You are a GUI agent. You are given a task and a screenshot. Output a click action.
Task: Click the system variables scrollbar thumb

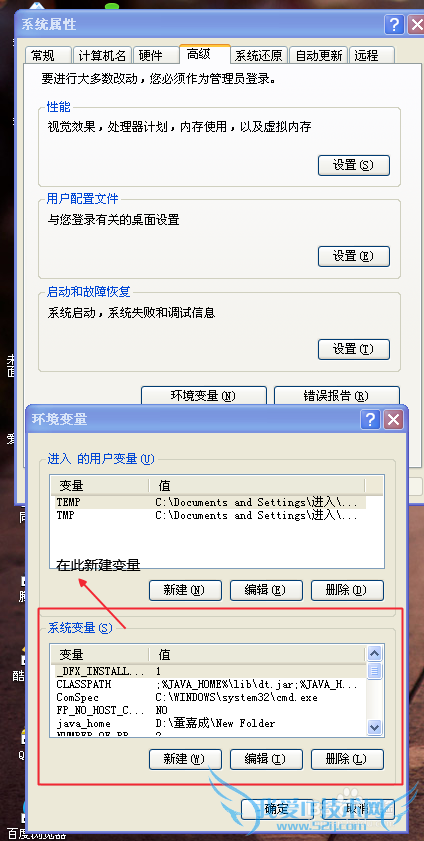point(375,670)
